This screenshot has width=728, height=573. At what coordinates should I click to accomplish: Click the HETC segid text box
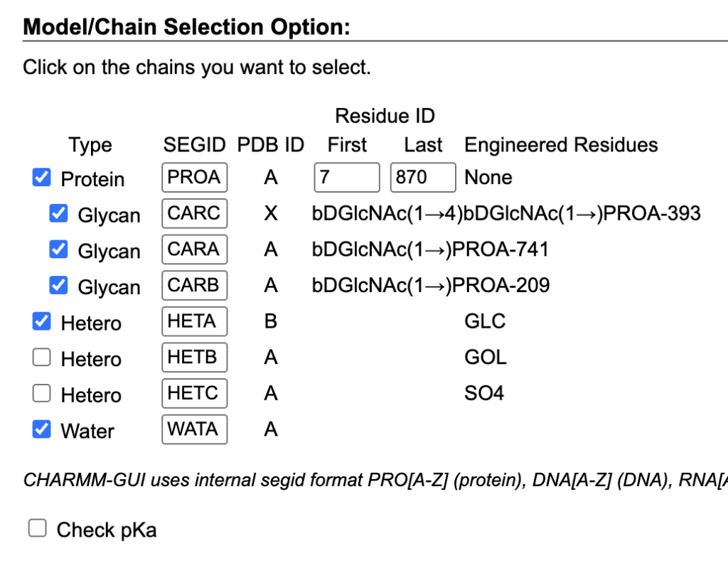click(x=194, y=393)
